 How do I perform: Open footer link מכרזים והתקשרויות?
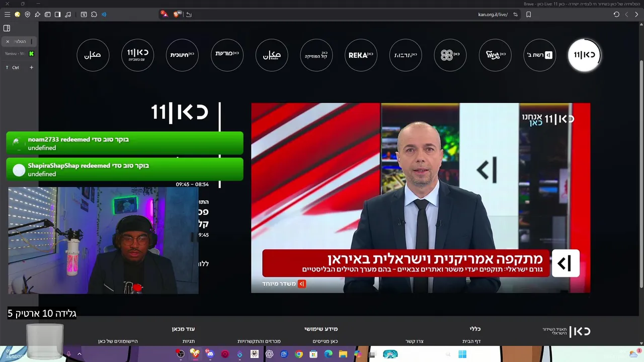click(259, 341)
